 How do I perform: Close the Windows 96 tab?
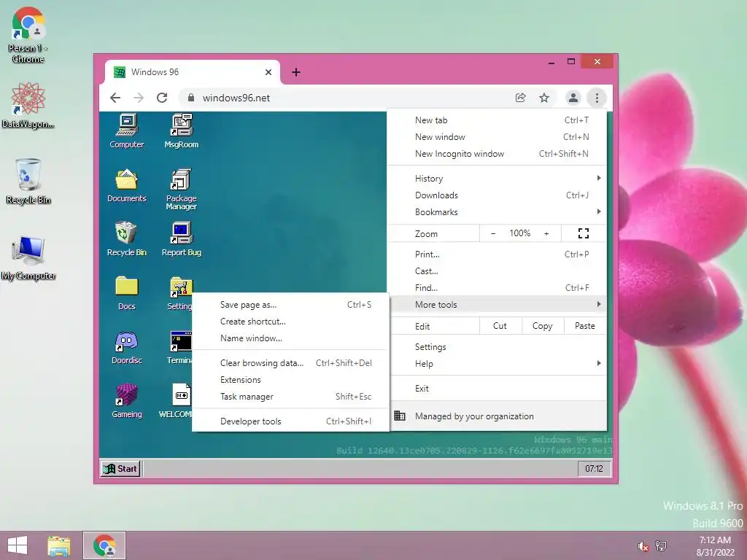point(268,72)
